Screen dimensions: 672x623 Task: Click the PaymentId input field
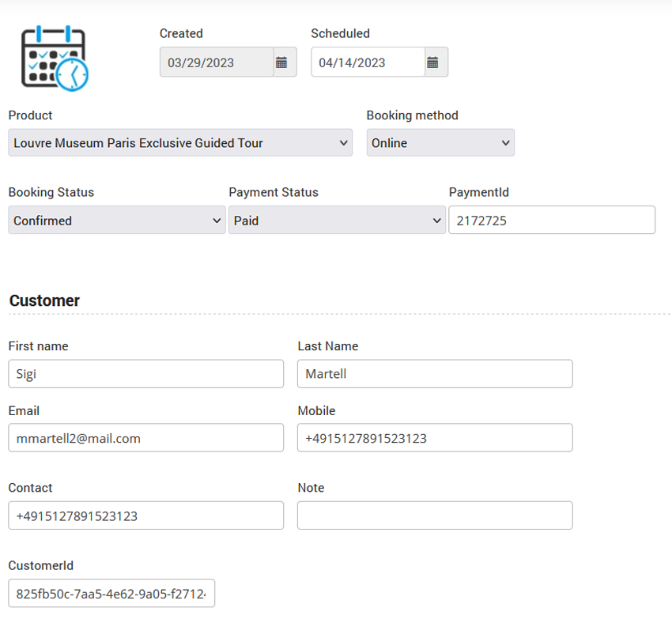pos(552,221)
